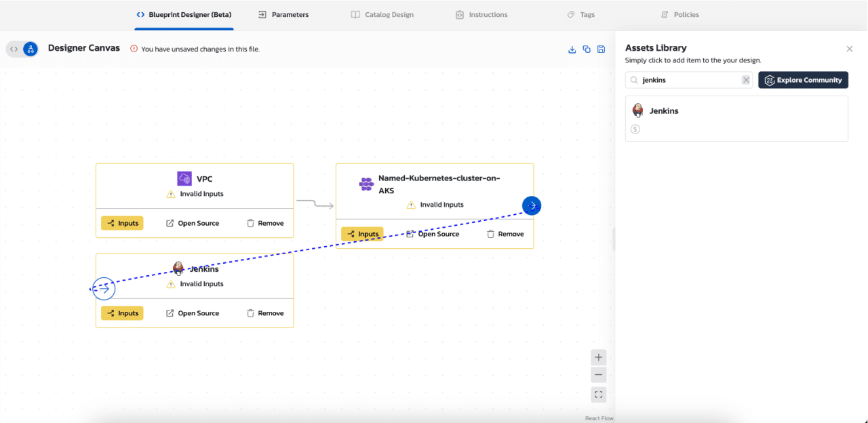Open the Catalog Design tab
Screen dimensions: 868x423
coord(382,14)
